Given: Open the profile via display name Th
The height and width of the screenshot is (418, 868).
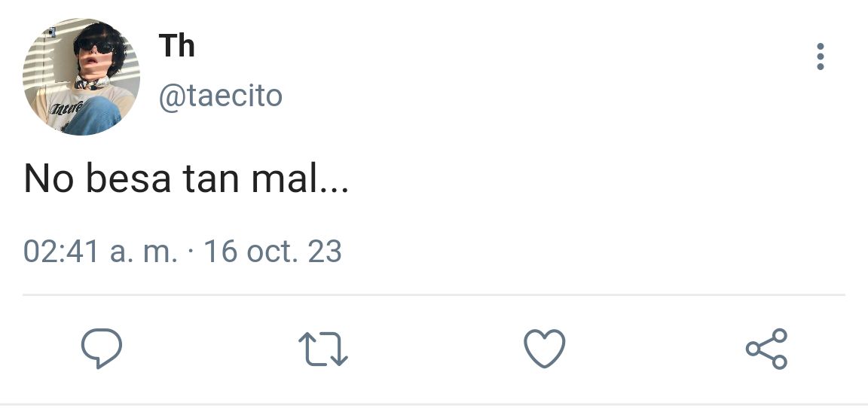Looking at the screenshot, I should coord(176,45).
